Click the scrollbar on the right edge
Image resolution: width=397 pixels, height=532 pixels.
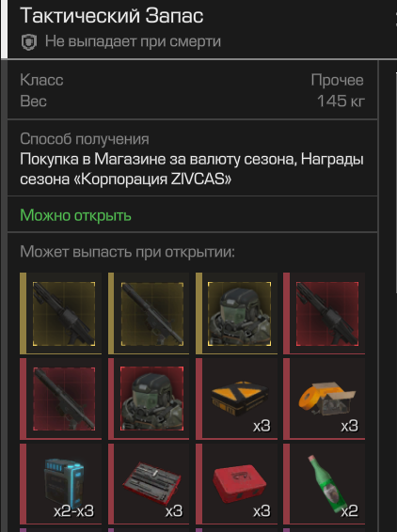click(396, 181)
